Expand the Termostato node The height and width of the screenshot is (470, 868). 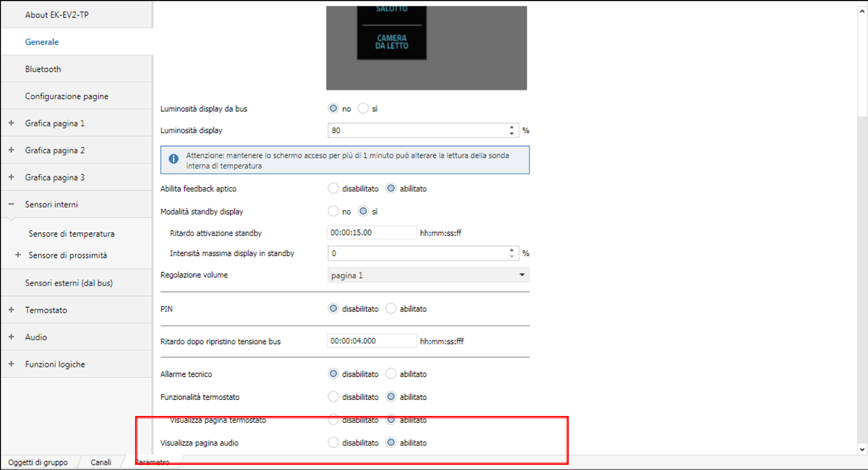point(11,310)
